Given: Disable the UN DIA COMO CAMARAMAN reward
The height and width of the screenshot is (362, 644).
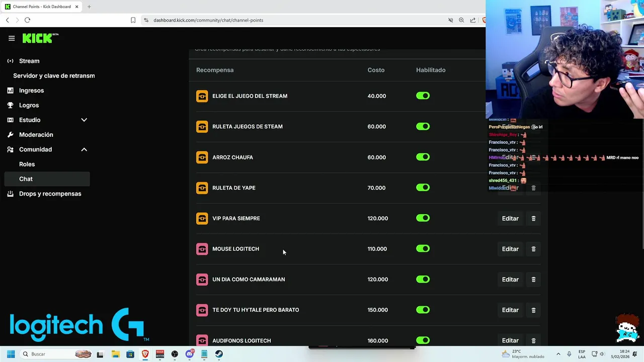Looking at the screenshot, I should [x=423, y=280].
